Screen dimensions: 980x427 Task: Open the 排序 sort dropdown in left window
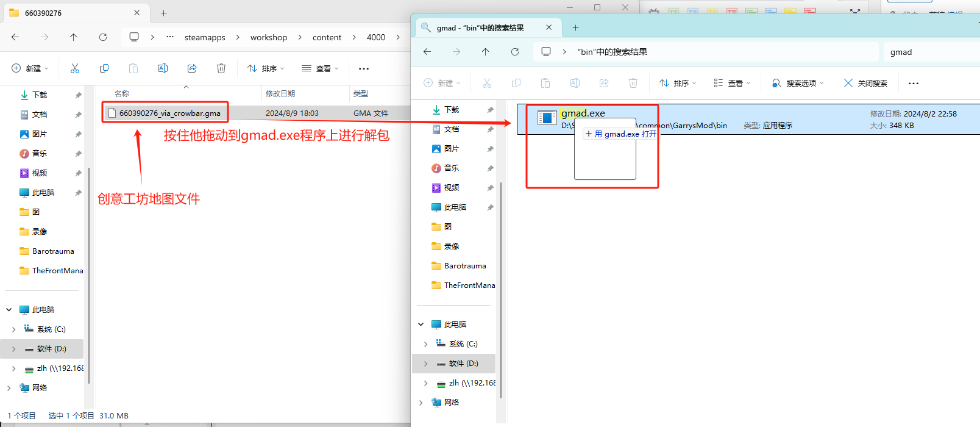coord(266,69)
